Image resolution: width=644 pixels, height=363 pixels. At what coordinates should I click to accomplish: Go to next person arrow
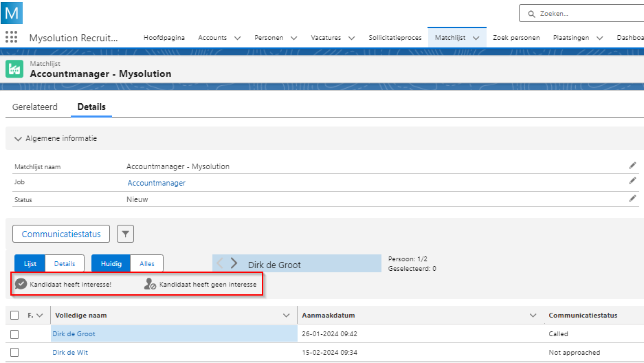tap(234, 263)
